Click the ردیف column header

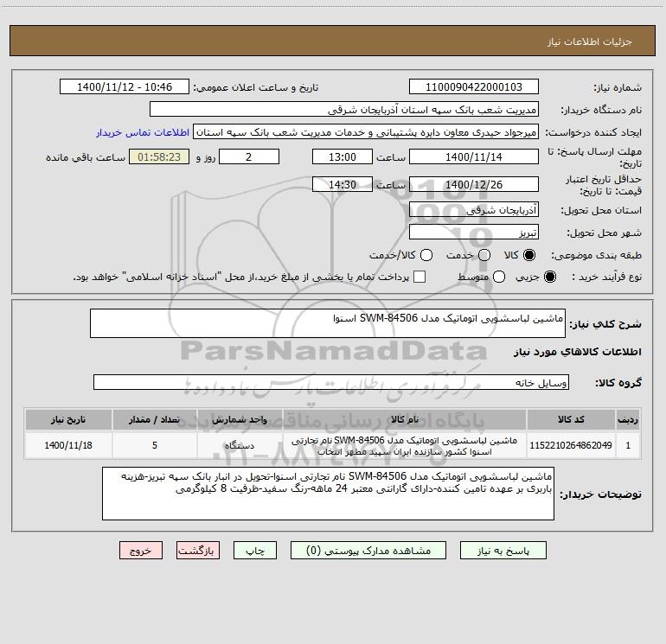[x=628, y=419]
